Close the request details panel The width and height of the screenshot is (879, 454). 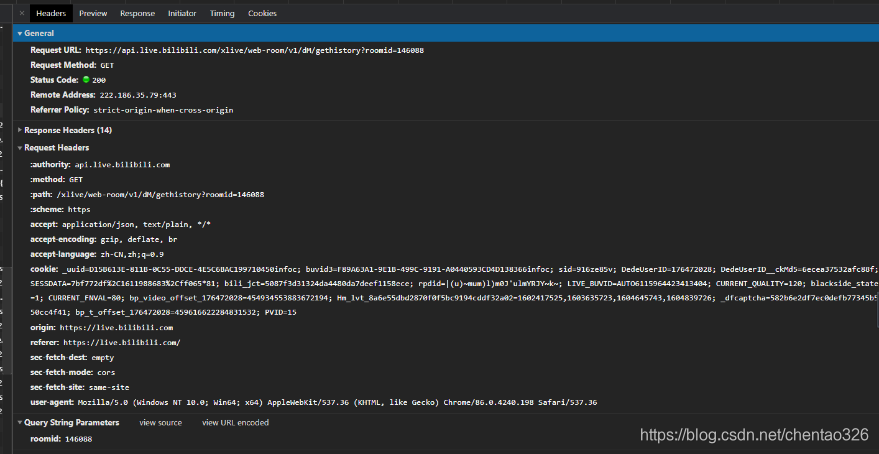[x=21, y=13]
